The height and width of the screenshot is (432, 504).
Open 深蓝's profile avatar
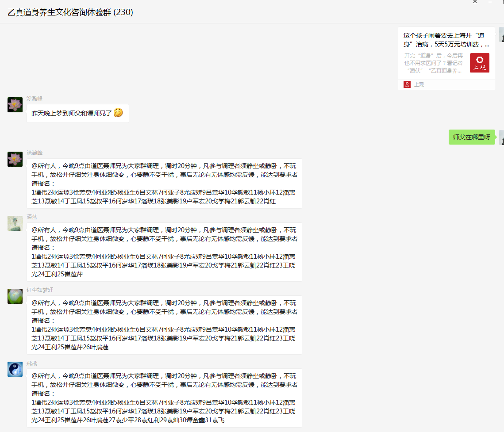click(15, 223)
